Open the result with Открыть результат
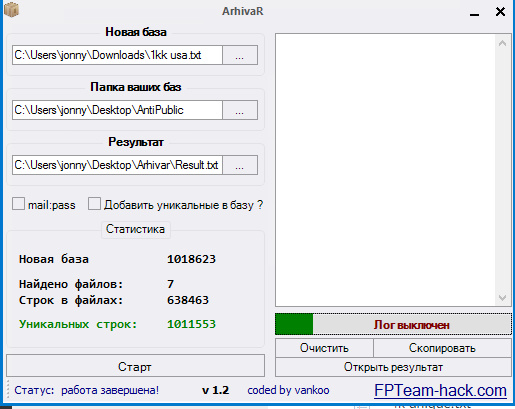Image resolution: width=515 pixels, height=409 pixels. tap(393, 367)
